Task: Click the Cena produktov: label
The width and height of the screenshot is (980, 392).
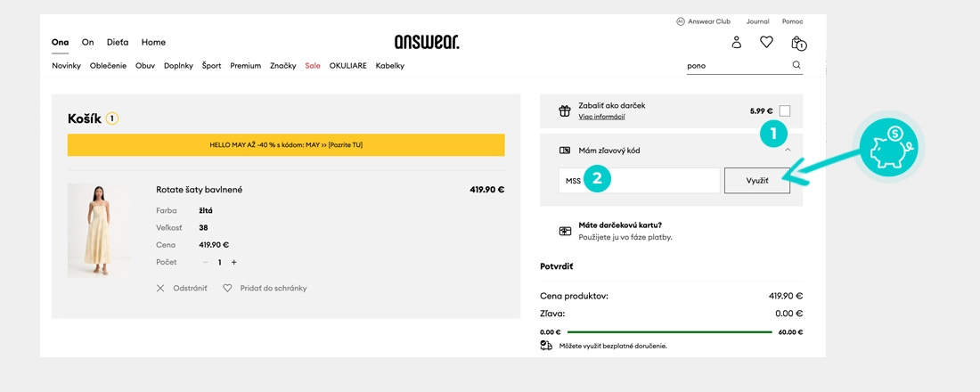Action: [x=575, y=296]
